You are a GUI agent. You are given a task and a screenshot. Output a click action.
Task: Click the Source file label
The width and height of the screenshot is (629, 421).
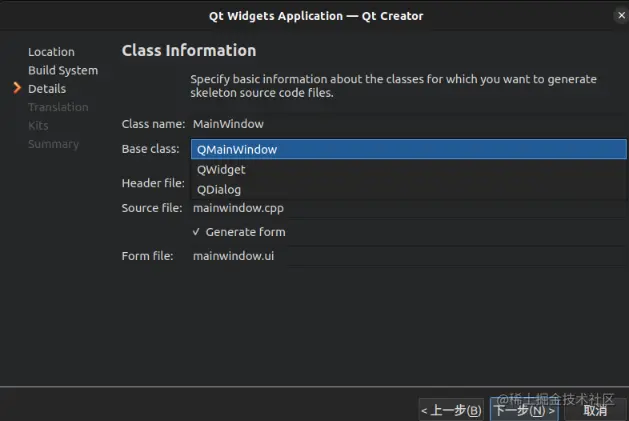[x=152, y=208]
